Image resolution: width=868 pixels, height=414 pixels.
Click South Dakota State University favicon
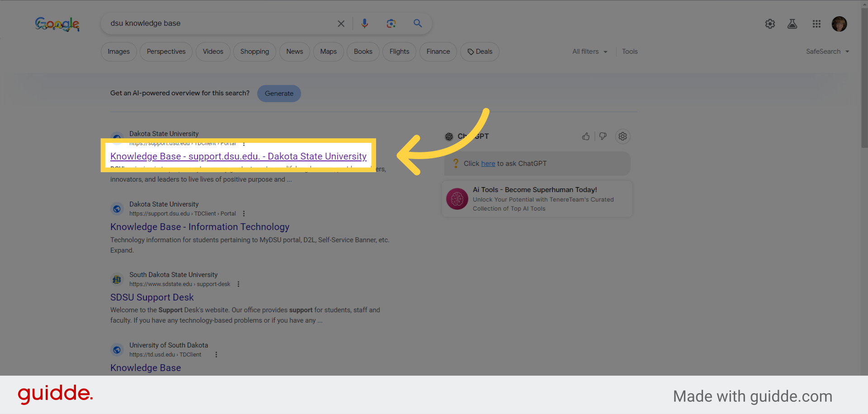(x=117, y=279)
